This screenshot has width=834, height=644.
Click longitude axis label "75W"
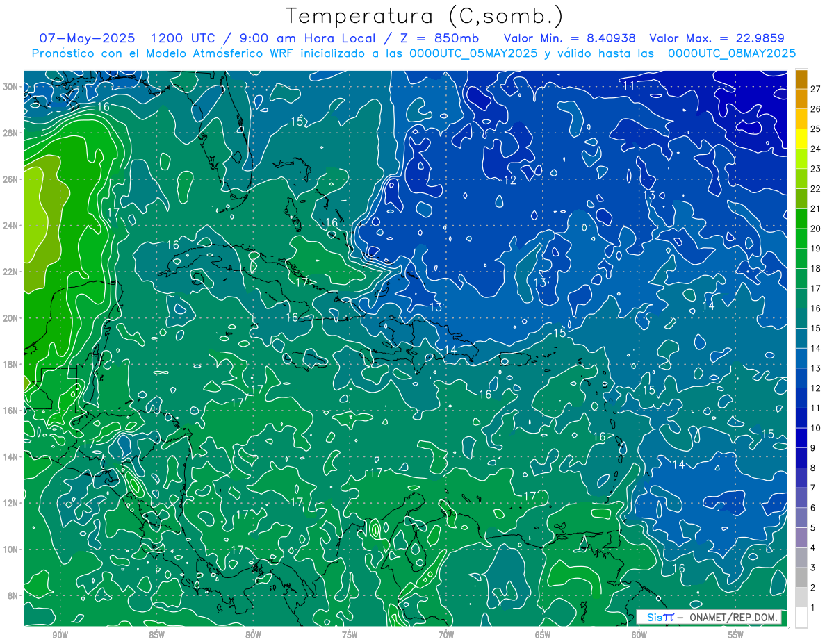pyautogui.click(x=350, y=634)
